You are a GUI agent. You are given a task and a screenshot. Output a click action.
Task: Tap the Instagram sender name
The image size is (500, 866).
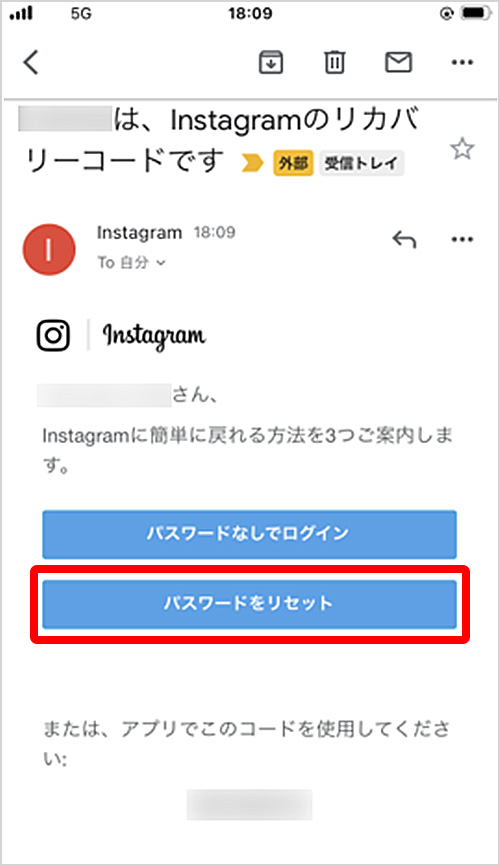(139, 233)
